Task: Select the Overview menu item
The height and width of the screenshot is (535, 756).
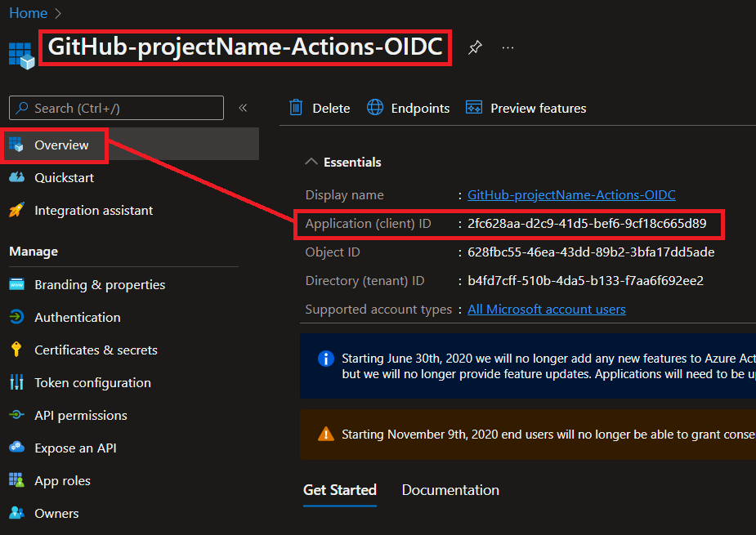Action: click(130, 145)
